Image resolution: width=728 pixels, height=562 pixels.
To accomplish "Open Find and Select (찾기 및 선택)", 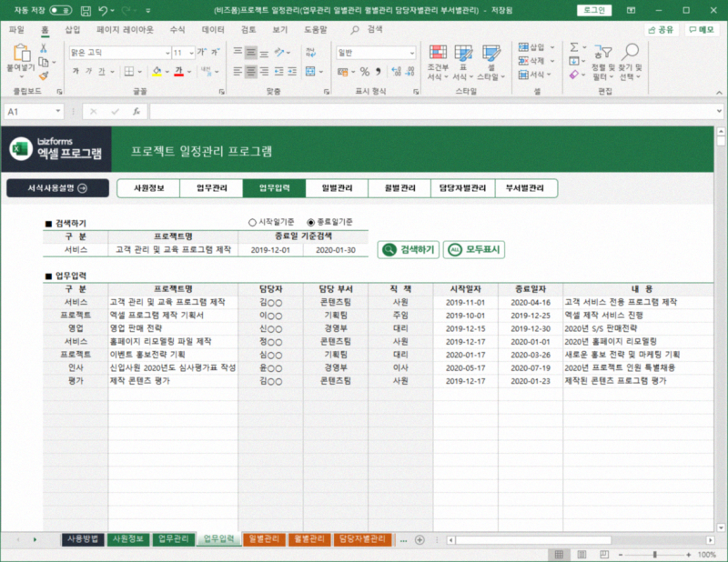I will click(x=630, y=63).
